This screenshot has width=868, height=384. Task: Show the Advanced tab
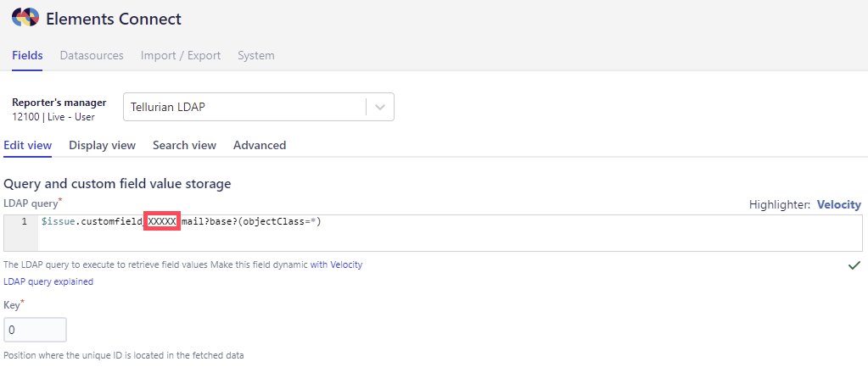pos(260,145)
